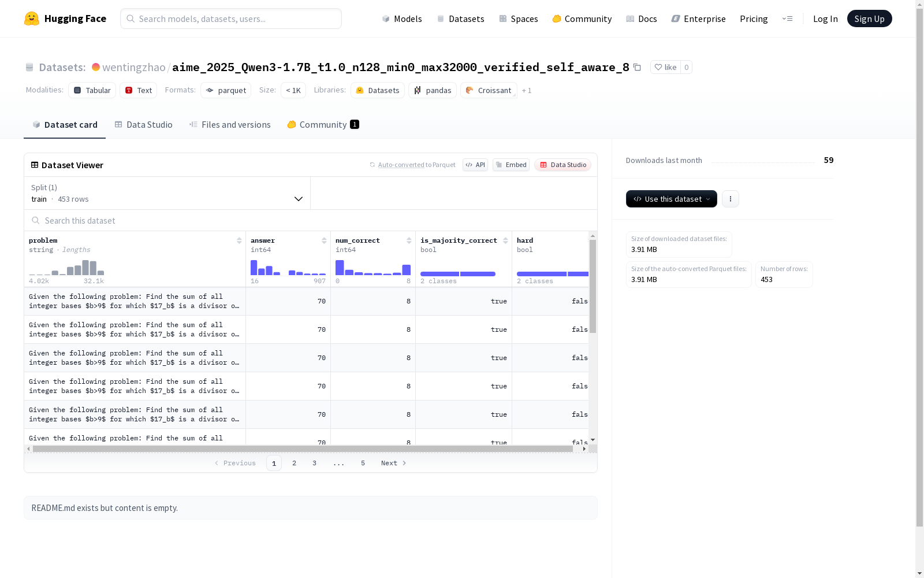Click the table's vertical scrollbar

tap(593, 286)
